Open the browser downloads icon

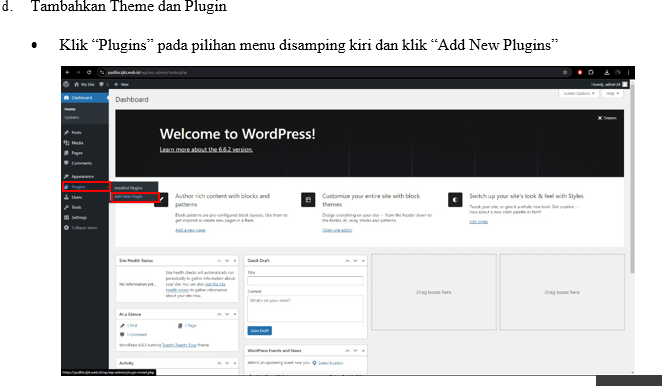tap(607, 72)
